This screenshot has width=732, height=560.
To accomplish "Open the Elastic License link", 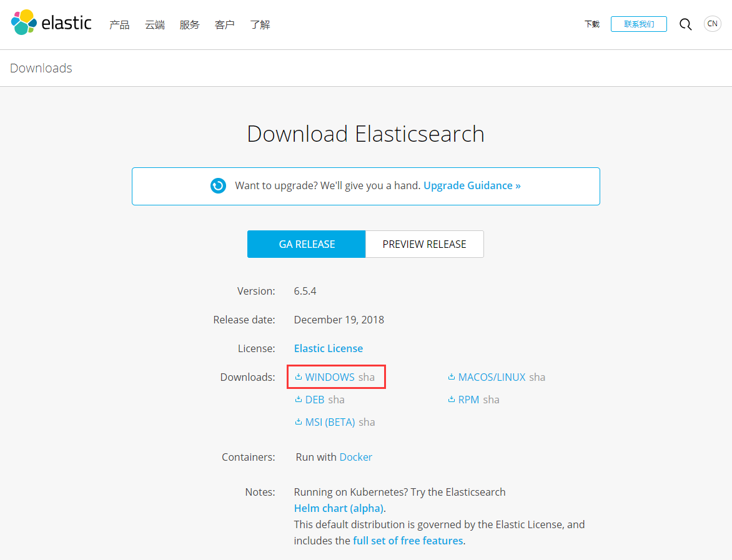I will point(329,348).
